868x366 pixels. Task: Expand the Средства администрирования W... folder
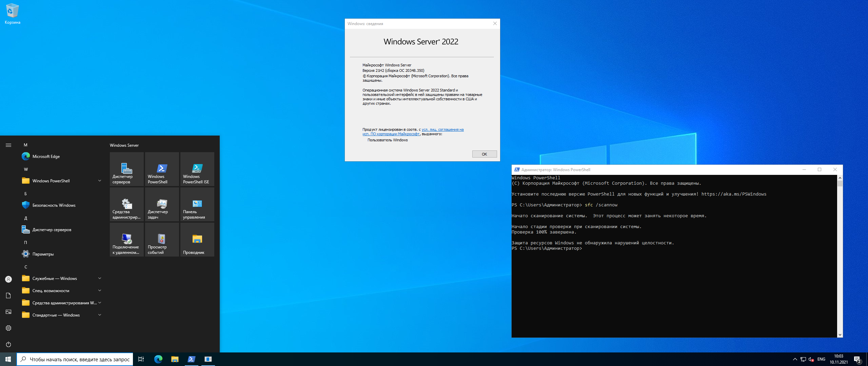61,303
